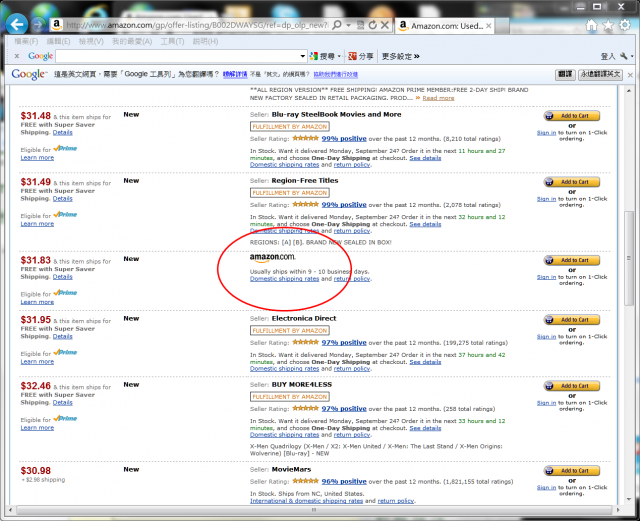The width and height of the screenshot is (640, 521).
Task: Open the Favorites (A) menu
Action: tap(132, 41)
